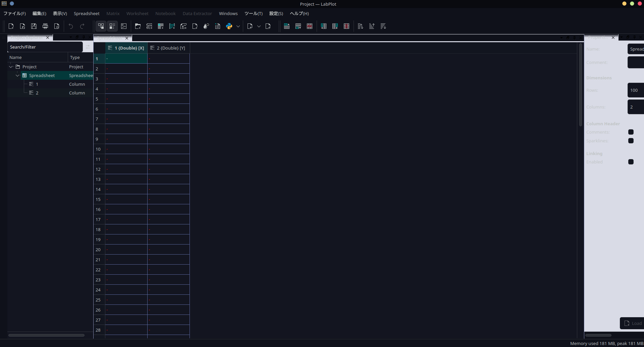Click the Type column header in explorer
Screen dimensions: 644x347
80,57
